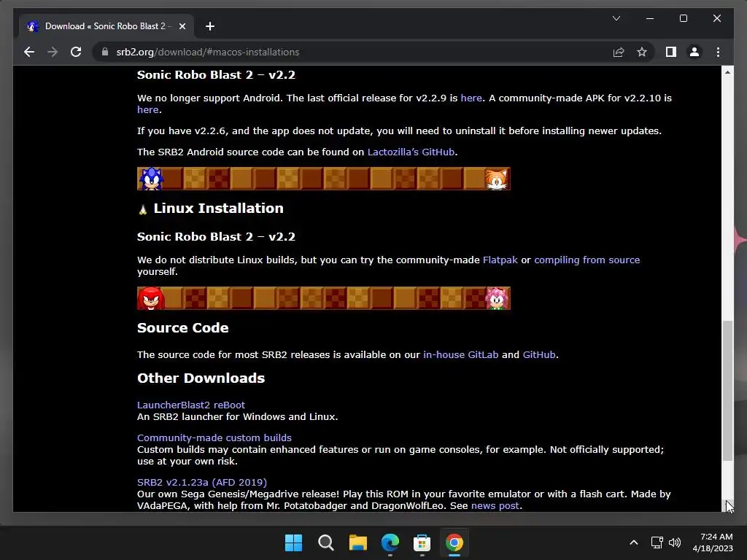Follow the compiling from source link
The width and height of the screenshot is (747, 560).
pyautogui.click(x=587, y=260)
